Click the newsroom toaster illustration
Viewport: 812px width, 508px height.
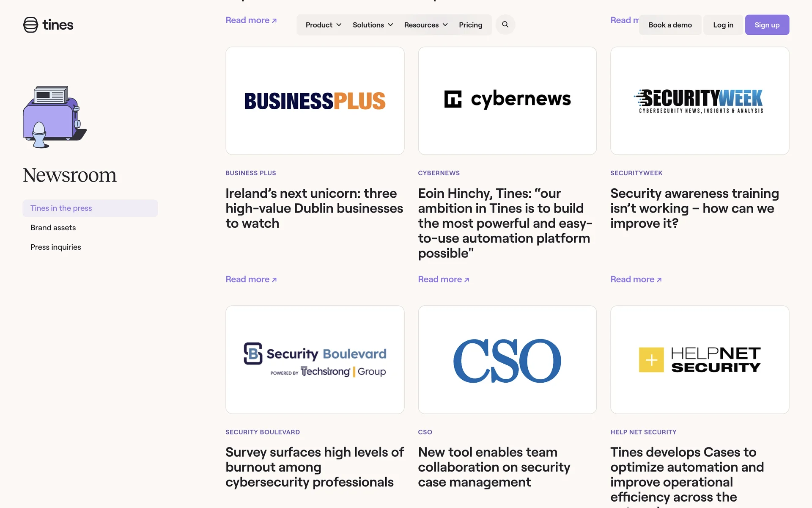[x=55, y=117]
